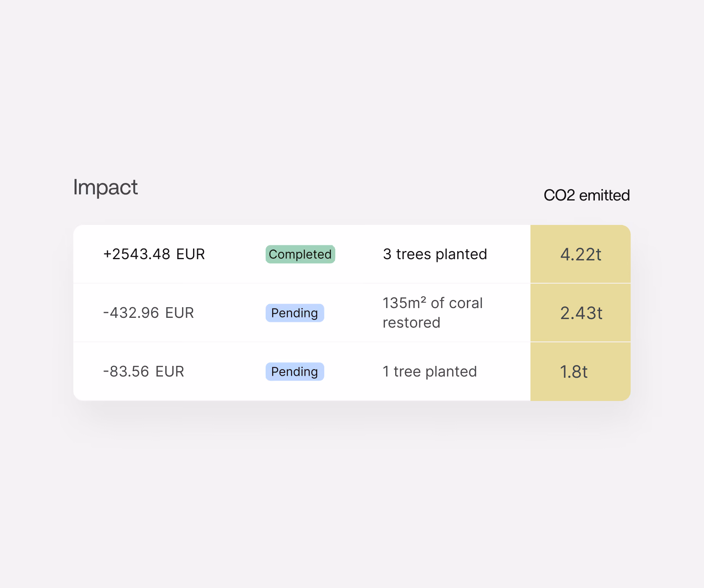Select the 4.22t CO2 emitted cell
Screen dimensions: 704x588
581,254
